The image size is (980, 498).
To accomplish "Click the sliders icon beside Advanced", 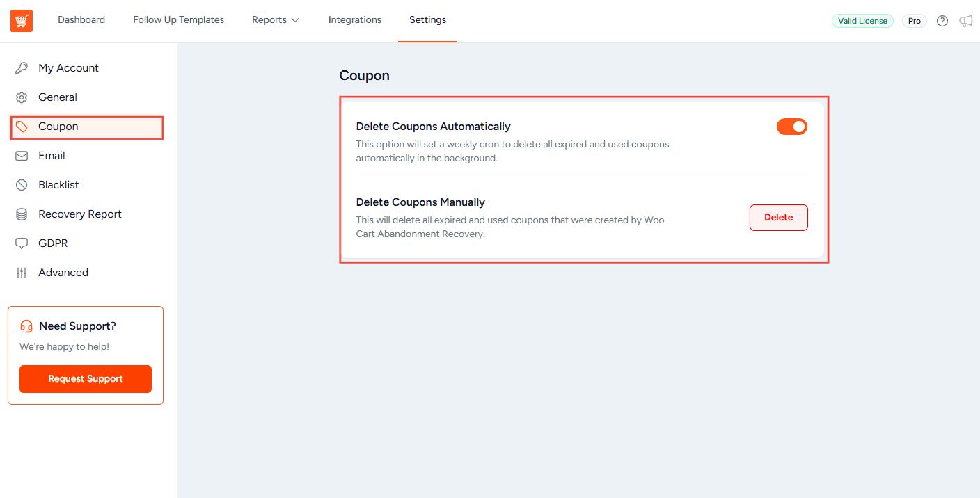I will click(22, 273).
